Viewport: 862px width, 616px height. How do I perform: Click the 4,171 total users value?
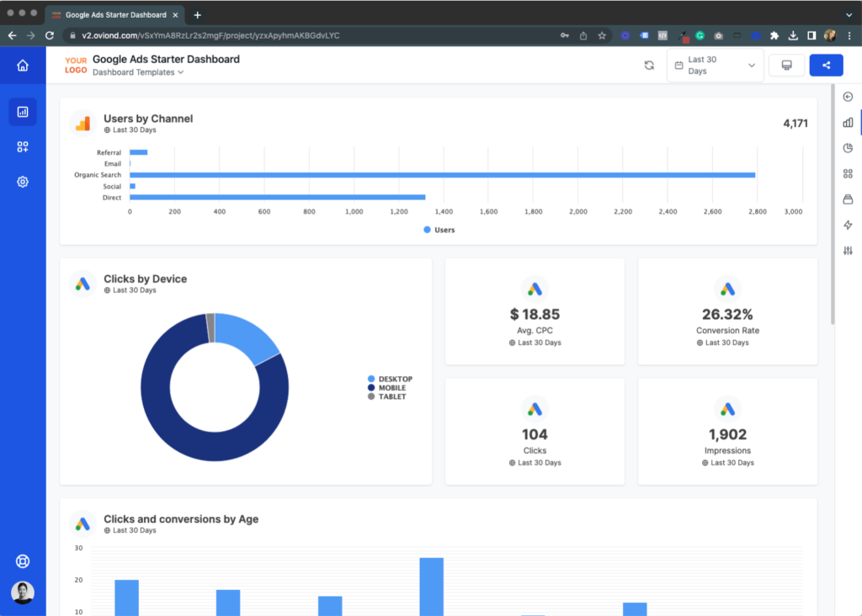tap(795, 124)
